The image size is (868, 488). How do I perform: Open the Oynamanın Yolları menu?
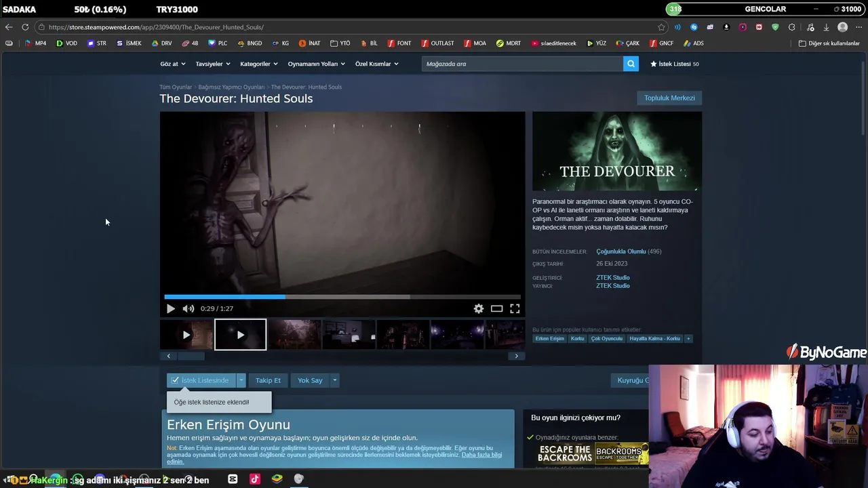(x=317, y=64)
